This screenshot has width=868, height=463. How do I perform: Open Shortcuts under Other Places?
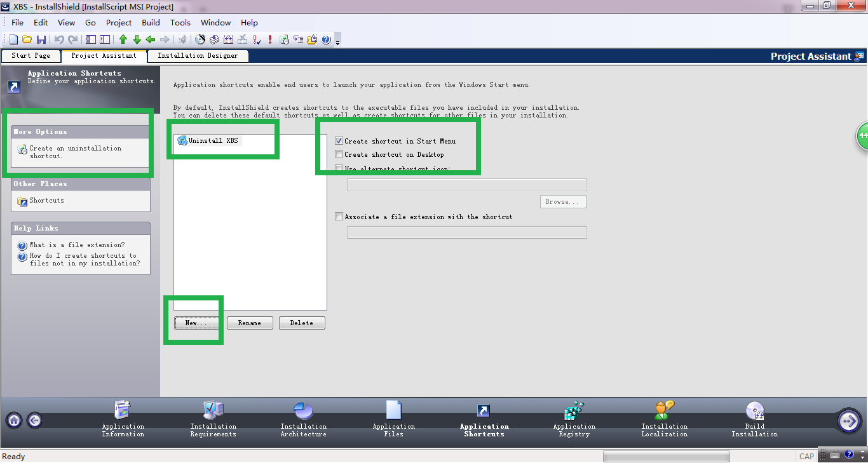(x=46, y=201)
